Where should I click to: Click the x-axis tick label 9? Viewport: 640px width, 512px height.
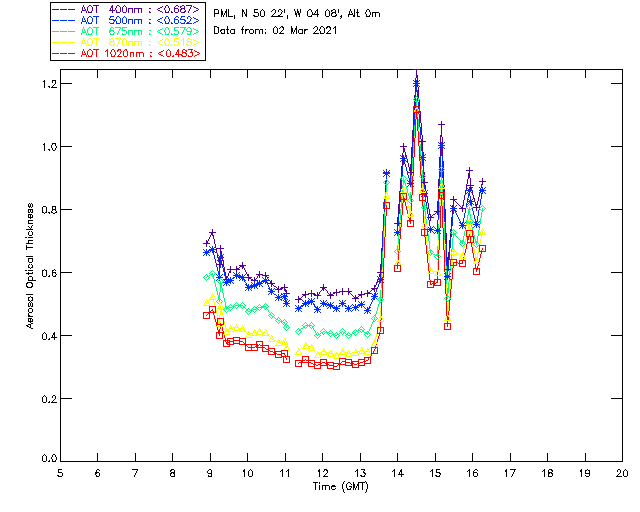[210, 474]
